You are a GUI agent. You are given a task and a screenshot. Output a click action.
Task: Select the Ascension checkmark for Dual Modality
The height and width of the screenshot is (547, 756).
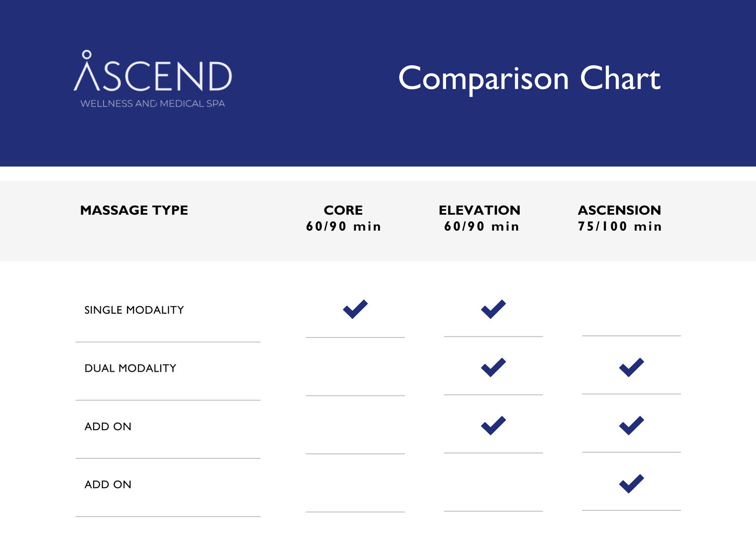632,367
